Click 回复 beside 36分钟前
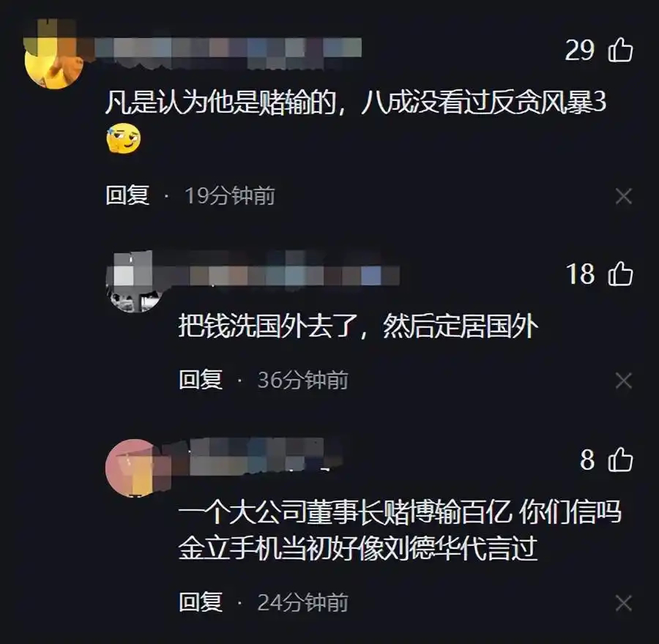The height and width of the screenshot is (644, 659). click(x=201, y=380)
